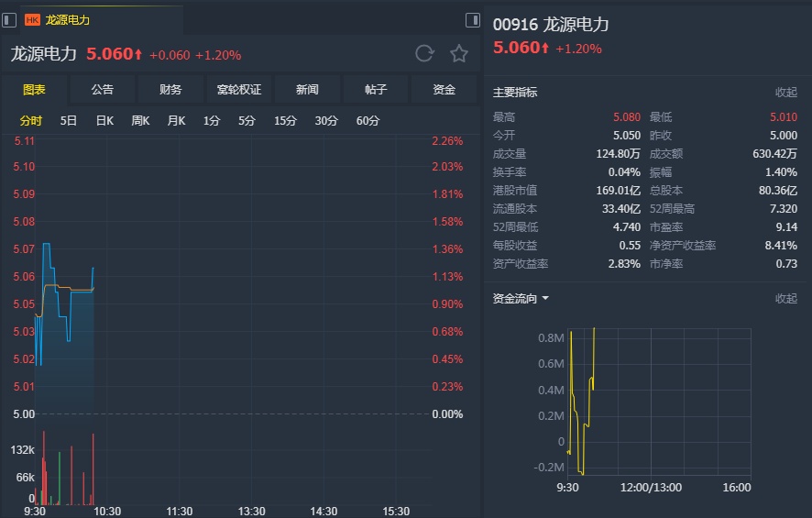Collapse the 资金流向 section
Viewport: 812px width, 518px height.
pyautogui.click(x=785, y=298)
